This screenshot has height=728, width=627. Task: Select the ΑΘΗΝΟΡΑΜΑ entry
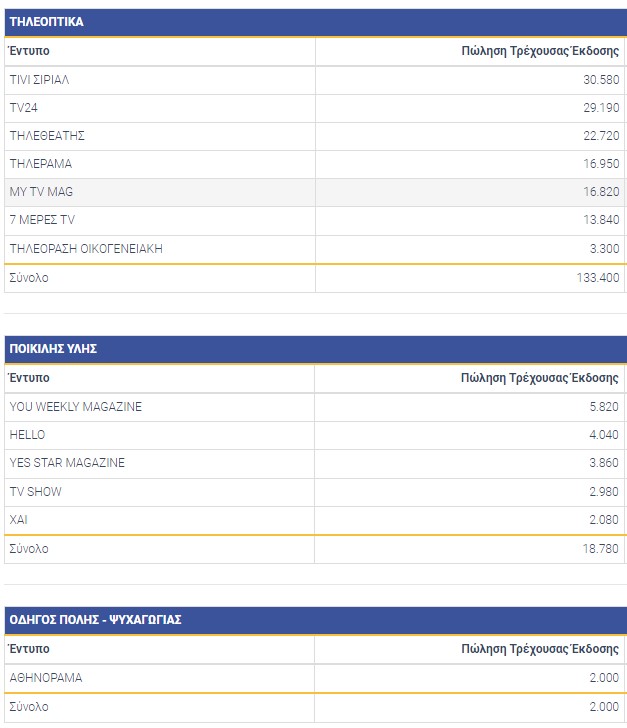(x=46, y=678)
